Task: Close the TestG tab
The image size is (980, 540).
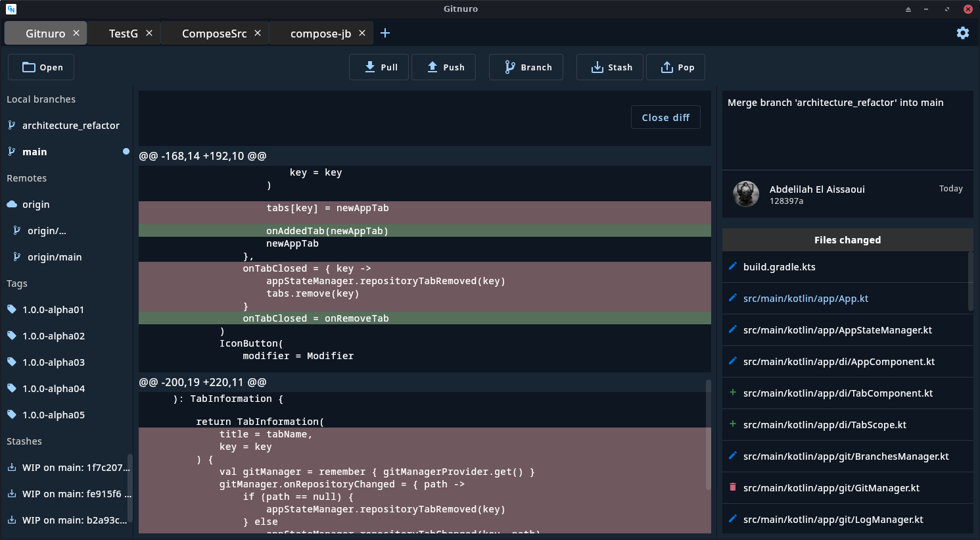Action: 149,33
